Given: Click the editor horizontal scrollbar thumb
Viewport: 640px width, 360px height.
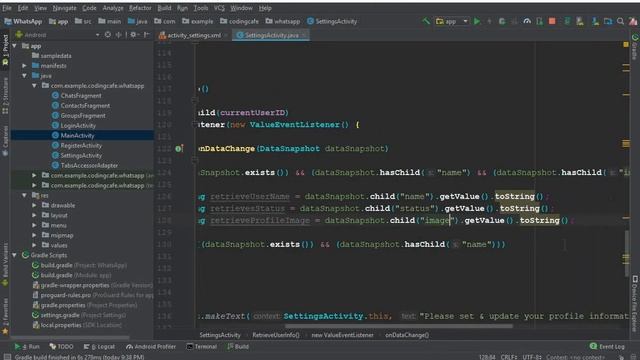Looking at the screenshot, I should click(399, 326).
